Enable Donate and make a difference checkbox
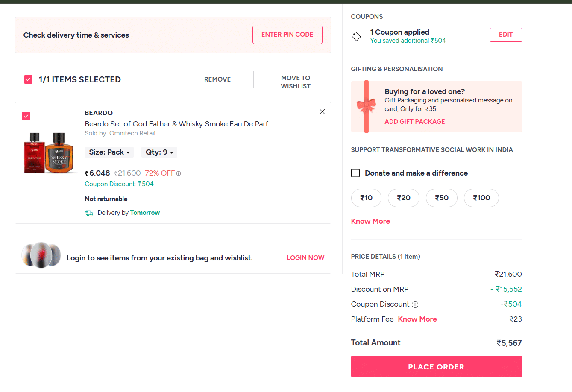The height and width of the screenshot is (392, 572). (x=355, y=173)
